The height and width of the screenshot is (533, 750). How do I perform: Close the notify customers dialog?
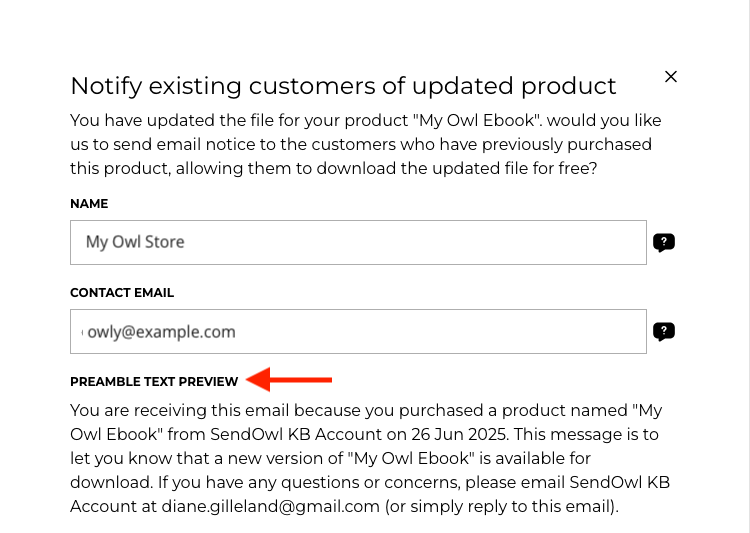point(671,77)
